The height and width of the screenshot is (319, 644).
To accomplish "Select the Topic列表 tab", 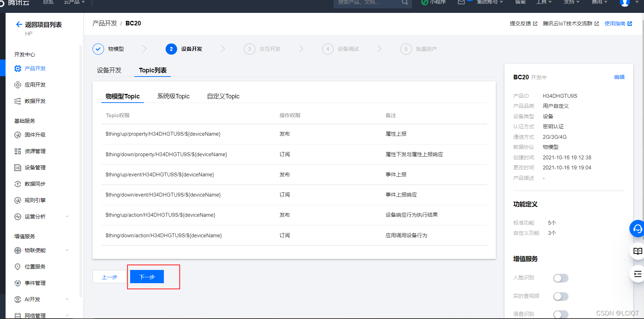I will [153, 70].
